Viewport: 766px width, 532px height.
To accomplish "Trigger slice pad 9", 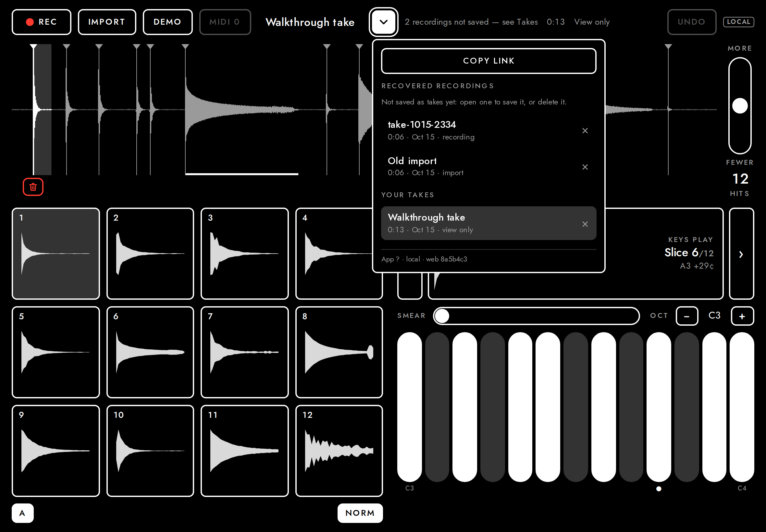I will coord(56,451).
